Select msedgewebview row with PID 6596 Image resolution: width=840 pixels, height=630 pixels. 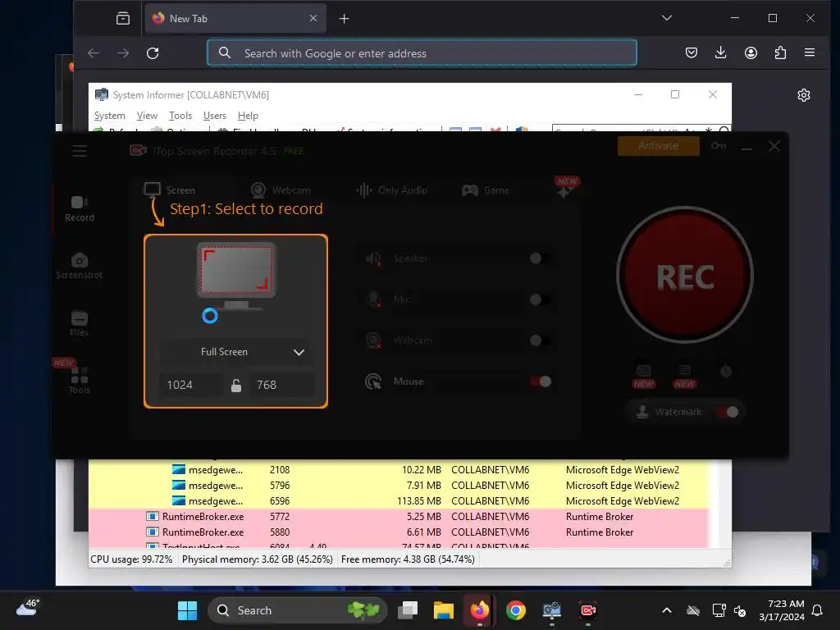tap(399, 501)
